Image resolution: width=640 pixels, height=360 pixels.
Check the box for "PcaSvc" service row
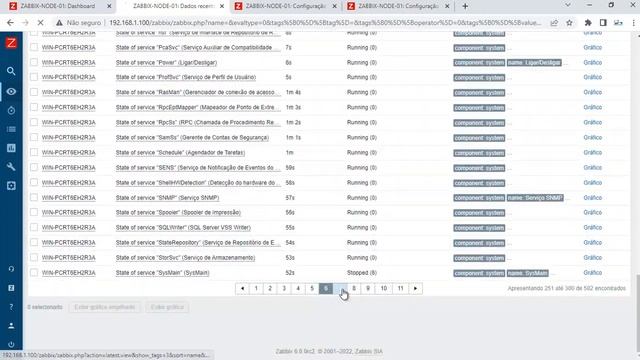click(34, 47)
